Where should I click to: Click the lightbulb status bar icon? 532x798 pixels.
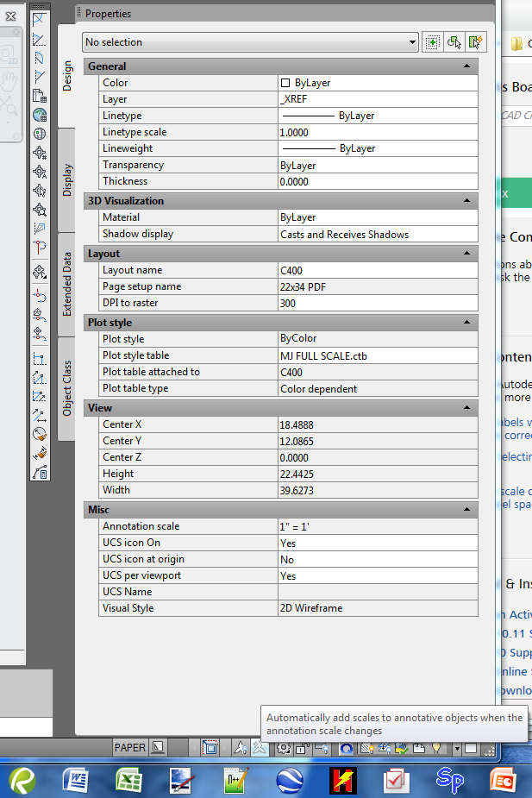(x=436, y=748)
